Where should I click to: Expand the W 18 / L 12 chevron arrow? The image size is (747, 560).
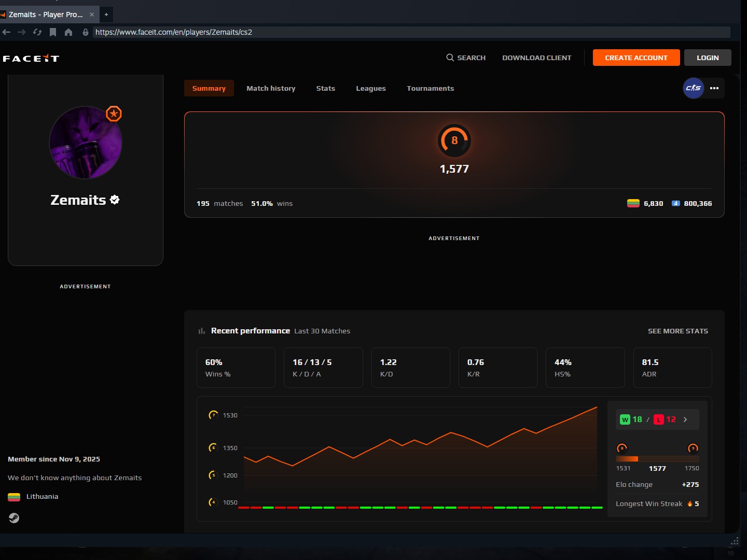tap(685, 419)
